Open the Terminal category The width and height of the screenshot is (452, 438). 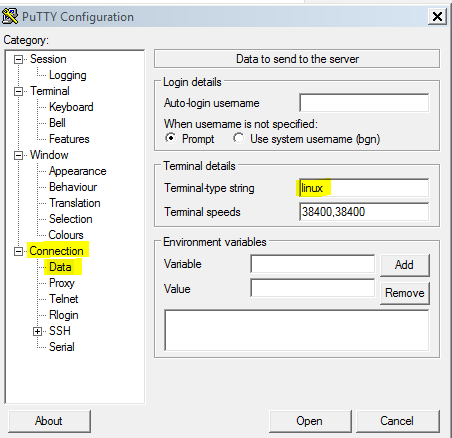(x=50, y=91)
